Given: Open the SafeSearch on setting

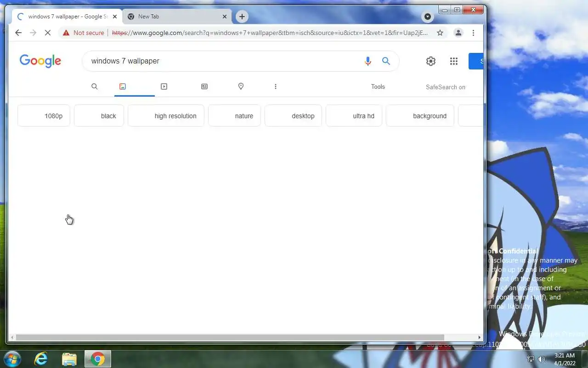Looking at the screenshot, I should (445, 87).
